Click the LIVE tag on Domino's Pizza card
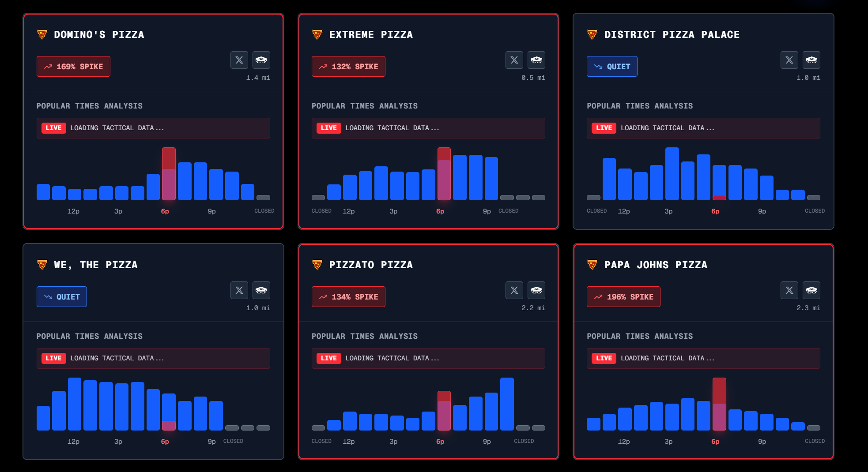The height and width of the screenshot is (472, 868). click(x=54, y=128)
